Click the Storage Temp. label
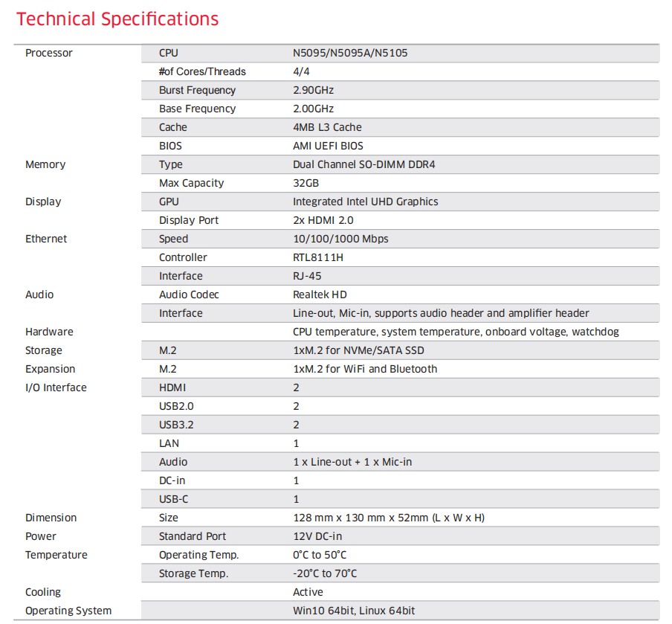Screen dimensions: 672x624 193,573
